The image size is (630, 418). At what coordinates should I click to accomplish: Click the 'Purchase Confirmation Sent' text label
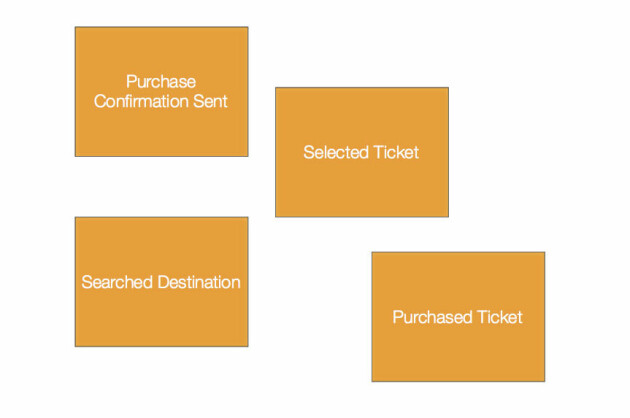pos(161,91)
